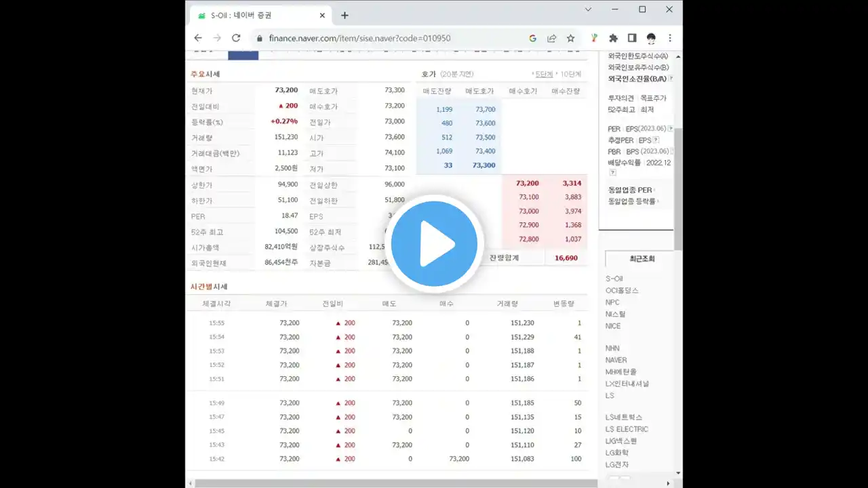868x488 pixels.
Task: Open the tab search chevron
Action: (x=588, y=9)
